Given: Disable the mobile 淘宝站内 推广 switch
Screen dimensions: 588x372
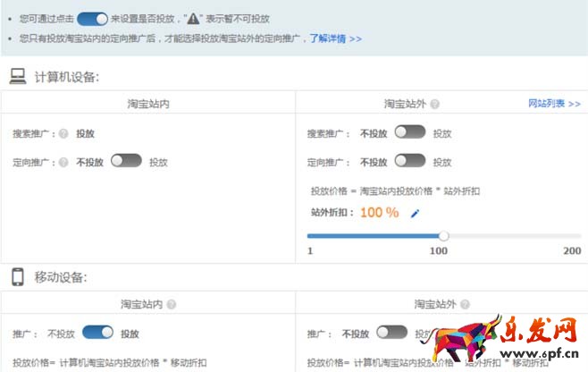Looking at the screenshot, I should [97, 333].
